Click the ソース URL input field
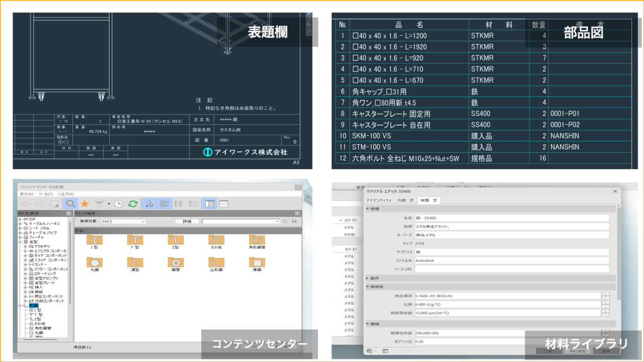This screenshot has width=644, height=362. pyautogui.click(x=512, y=269)
